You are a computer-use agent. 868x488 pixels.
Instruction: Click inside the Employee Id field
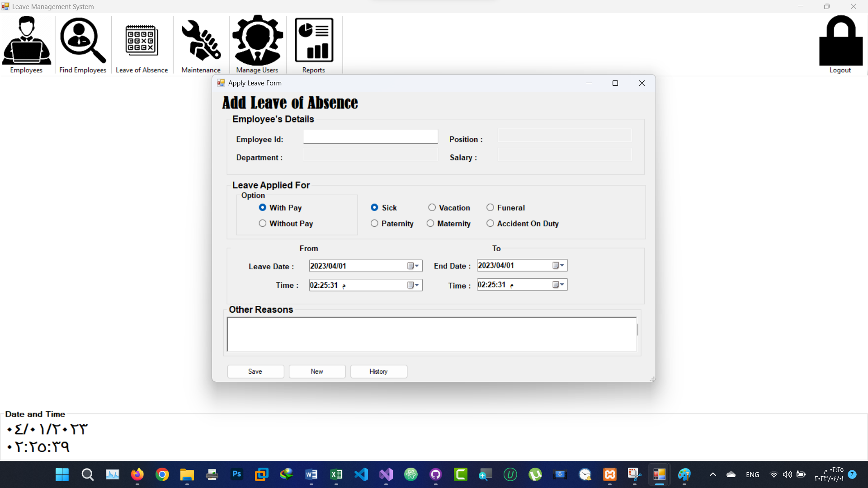pos(370,136)
